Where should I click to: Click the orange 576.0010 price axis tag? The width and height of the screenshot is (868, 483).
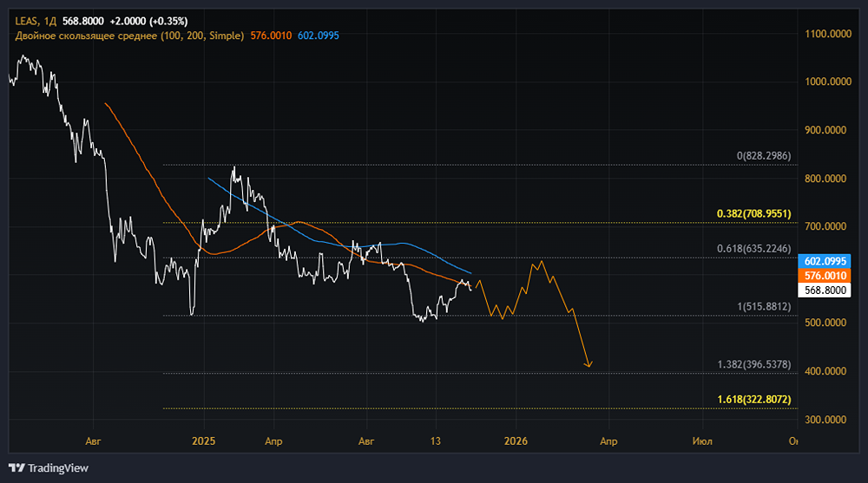pyautogui.click(x=825, y=276)
